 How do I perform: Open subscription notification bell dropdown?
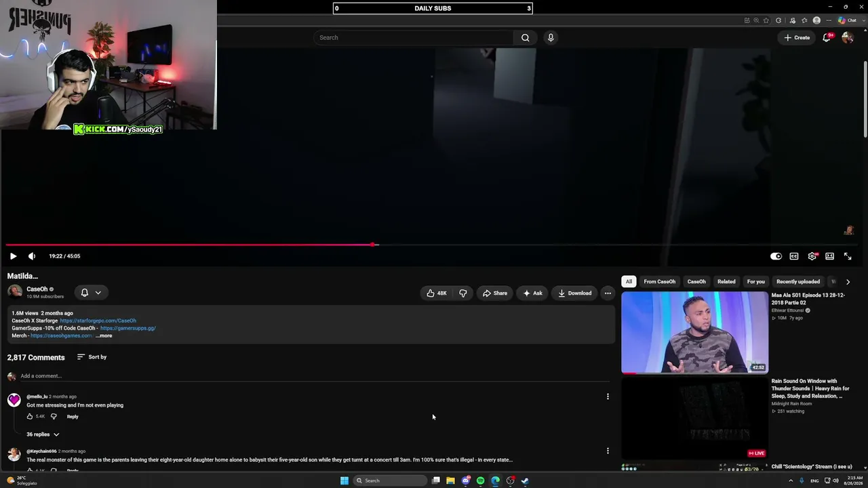(90, 293)
